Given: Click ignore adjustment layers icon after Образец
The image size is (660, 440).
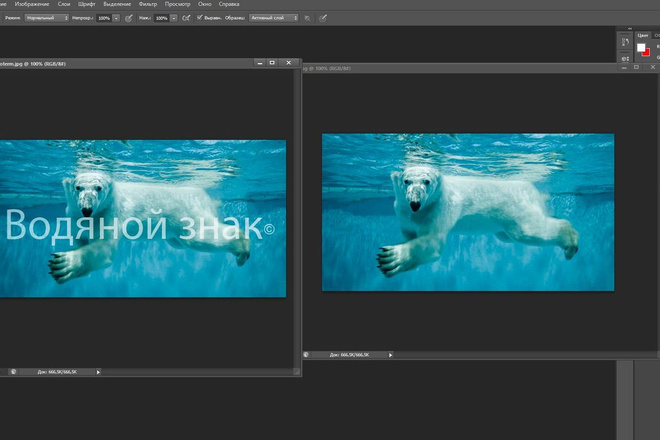Looking at the screenshot, I should pyautogui.click(x=308, y=18).
